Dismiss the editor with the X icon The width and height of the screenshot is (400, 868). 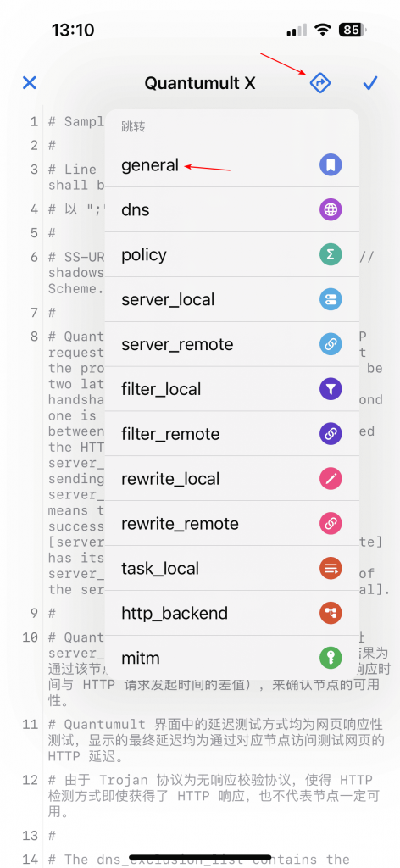[30, 83]
